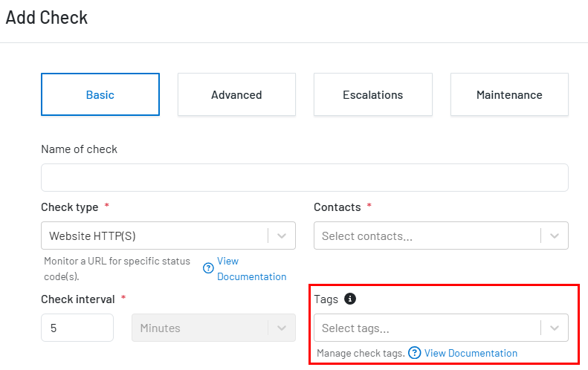
Task: Open the Escalations tab
Action: (372, 94)
